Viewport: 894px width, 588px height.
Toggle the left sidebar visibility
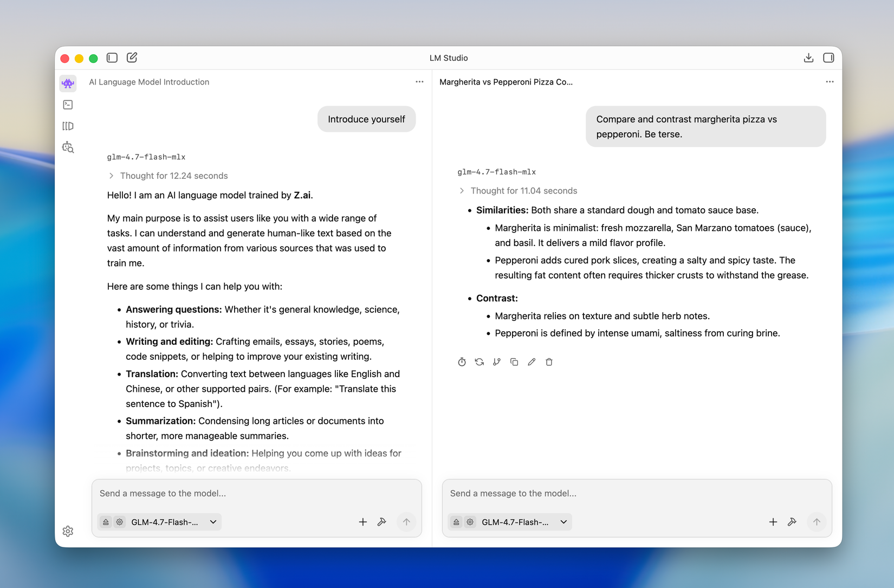[x=112, y=57]
